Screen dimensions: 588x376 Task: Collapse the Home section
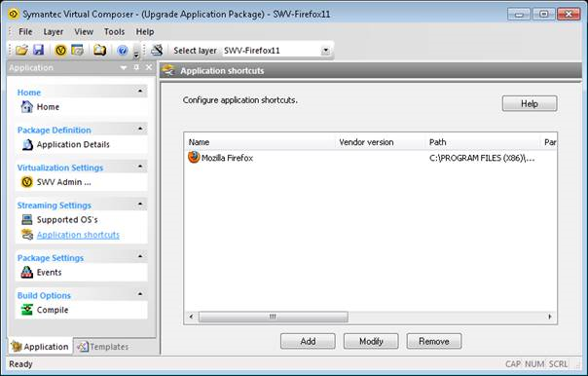tap(140, 92)
